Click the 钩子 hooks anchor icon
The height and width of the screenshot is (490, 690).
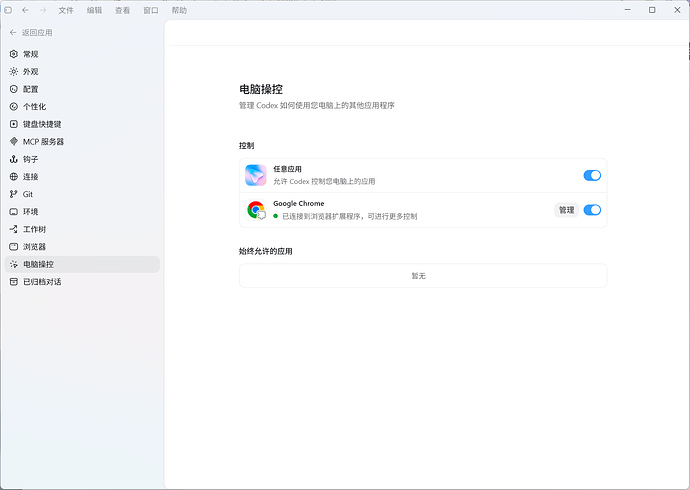[14, 159]
